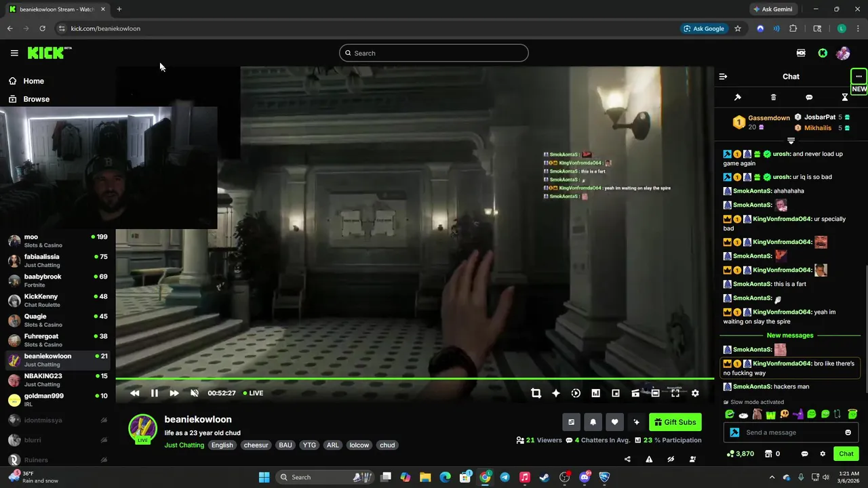Open player settings gear
The image size is (868, 488).
tap(695, 393)
